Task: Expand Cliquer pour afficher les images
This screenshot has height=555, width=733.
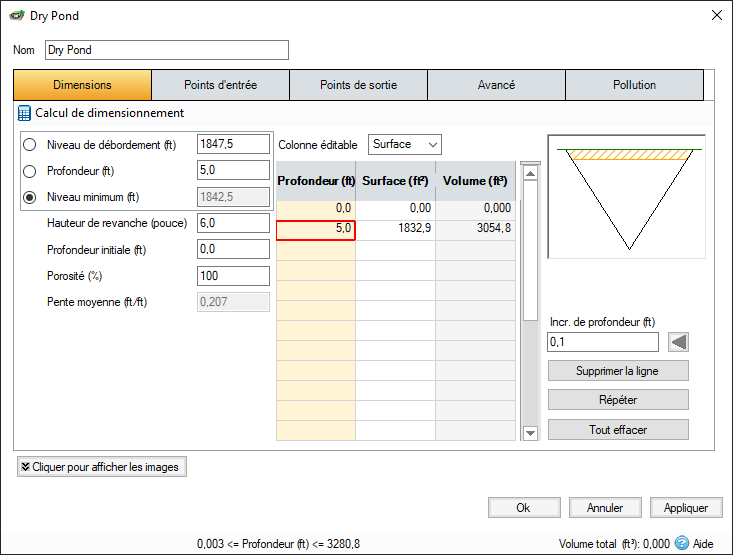Action: click(102, 467)
